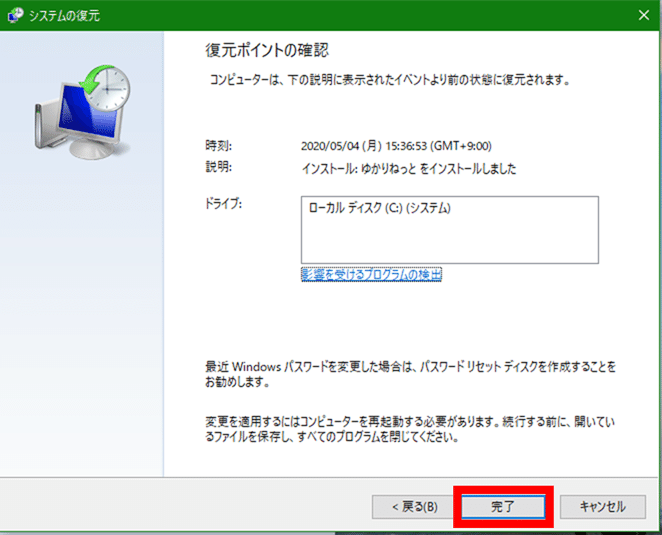Screen dimensions: 662x535
Task: Click the インストール: ゆかりねっと description text
Action: [x=409, y=168]
